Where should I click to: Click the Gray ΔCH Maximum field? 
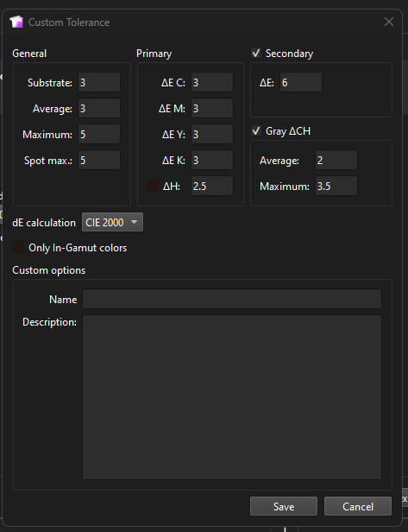pyautogui.click(x=336, y=186)
